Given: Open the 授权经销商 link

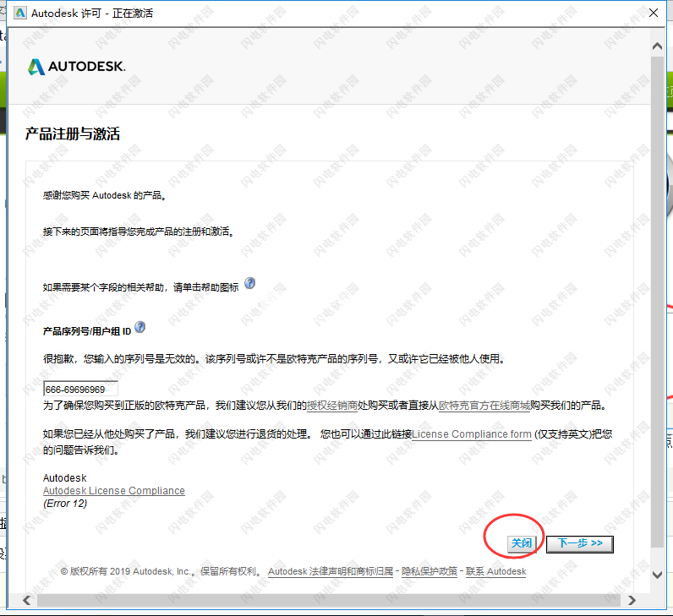Looking at the screenshot, I should pos(332,406).
